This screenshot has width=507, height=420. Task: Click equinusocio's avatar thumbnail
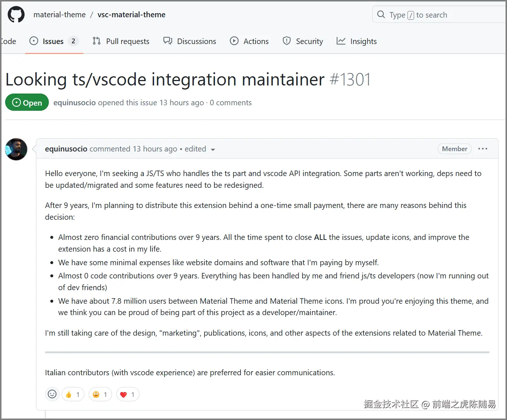tap(16, 149)
